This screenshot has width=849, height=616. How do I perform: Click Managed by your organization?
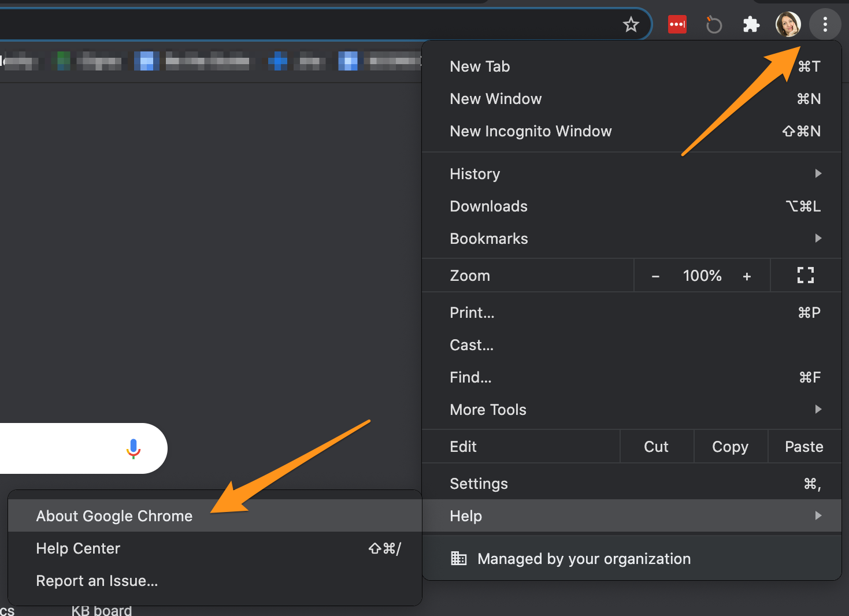584,559
